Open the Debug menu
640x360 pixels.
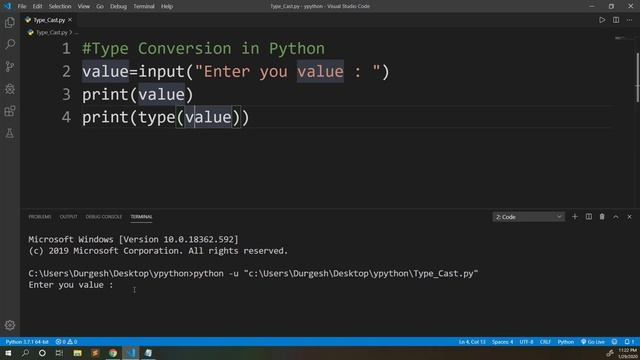coord(118,6)
